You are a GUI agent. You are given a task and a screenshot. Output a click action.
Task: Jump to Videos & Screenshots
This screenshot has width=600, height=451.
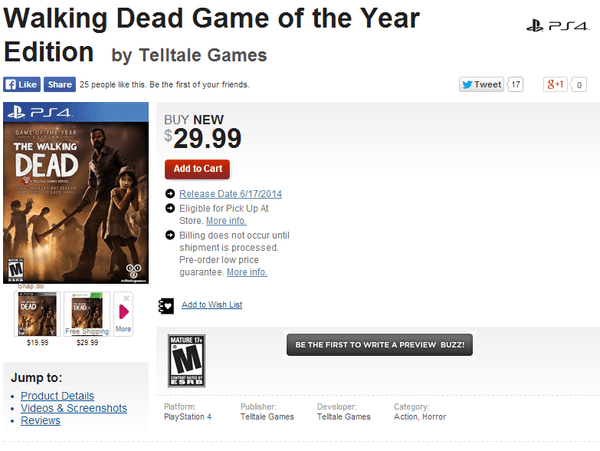[74, 408]
